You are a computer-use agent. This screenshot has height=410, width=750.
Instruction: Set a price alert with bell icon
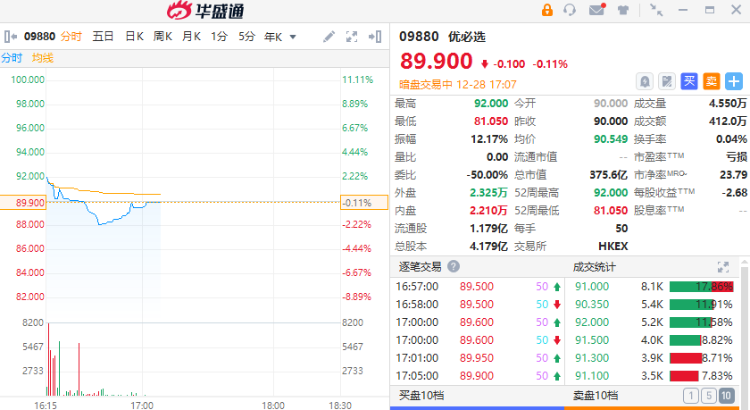pos(645,81)
